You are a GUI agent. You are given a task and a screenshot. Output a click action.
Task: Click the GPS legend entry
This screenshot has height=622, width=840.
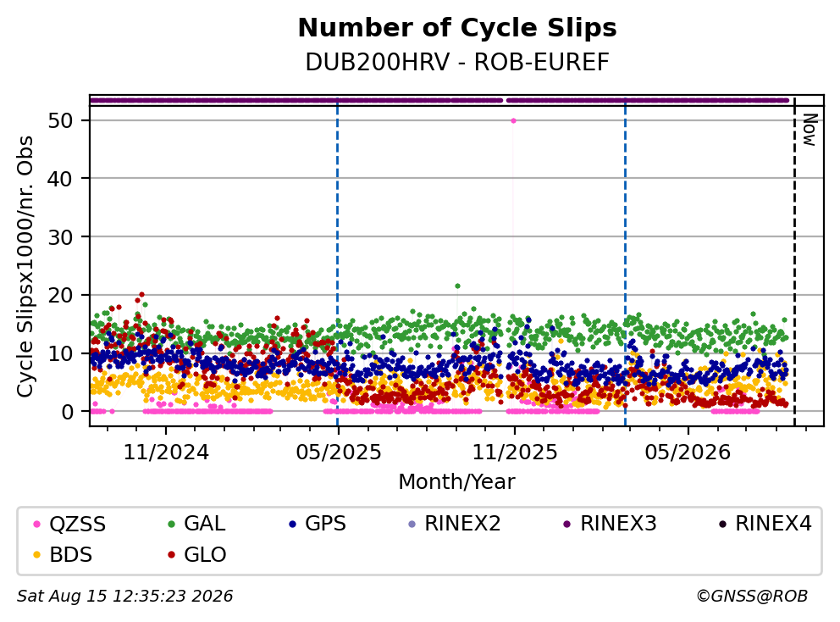318,524
